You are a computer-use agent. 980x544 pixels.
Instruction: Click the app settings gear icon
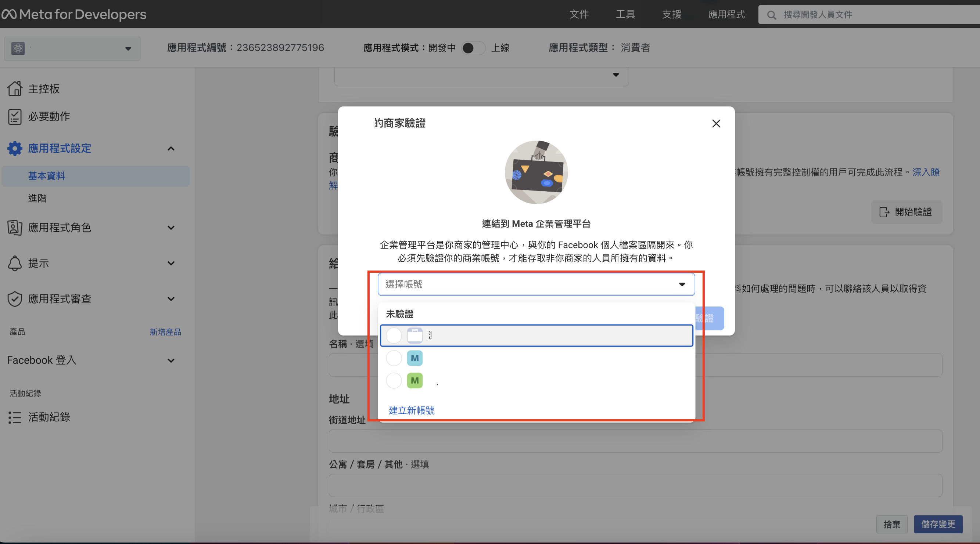point(14,148)
